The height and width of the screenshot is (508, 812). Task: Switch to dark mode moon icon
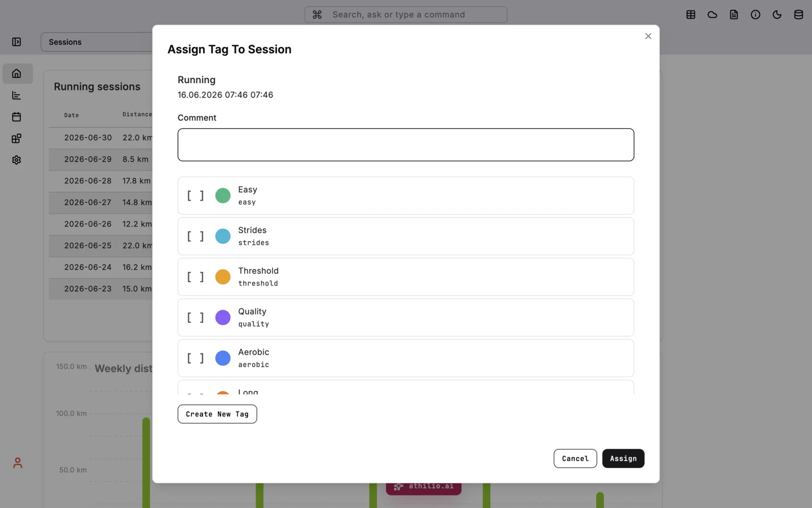pyautogui.click(x=777, y=15)
